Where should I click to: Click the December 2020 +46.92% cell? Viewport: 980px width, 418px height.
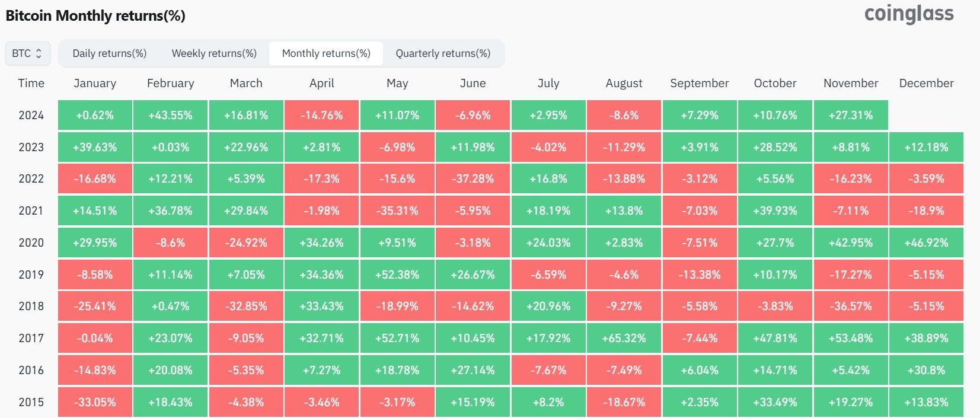tap(926, 242)
